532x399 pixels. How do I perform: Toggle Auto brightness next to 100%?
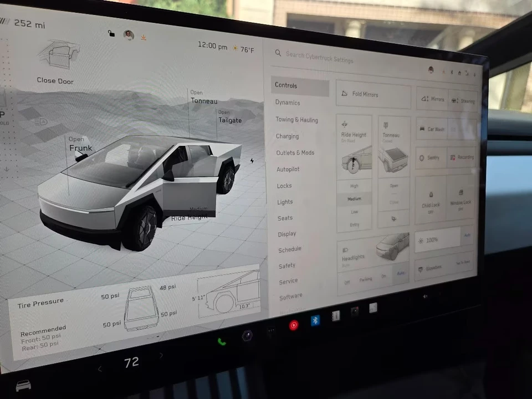point(467,235)
